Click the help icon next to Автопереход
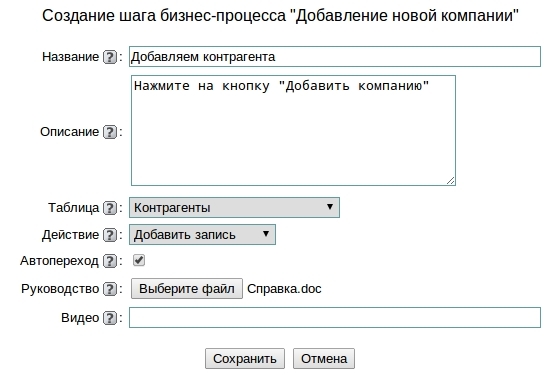550x375 pixels. coord(110,261)
